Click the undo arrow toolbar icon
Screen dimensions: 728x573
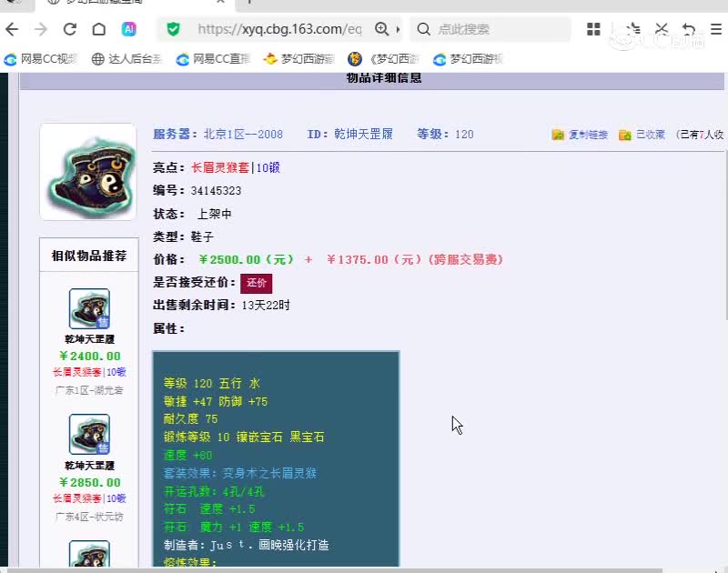coord(689,29)
